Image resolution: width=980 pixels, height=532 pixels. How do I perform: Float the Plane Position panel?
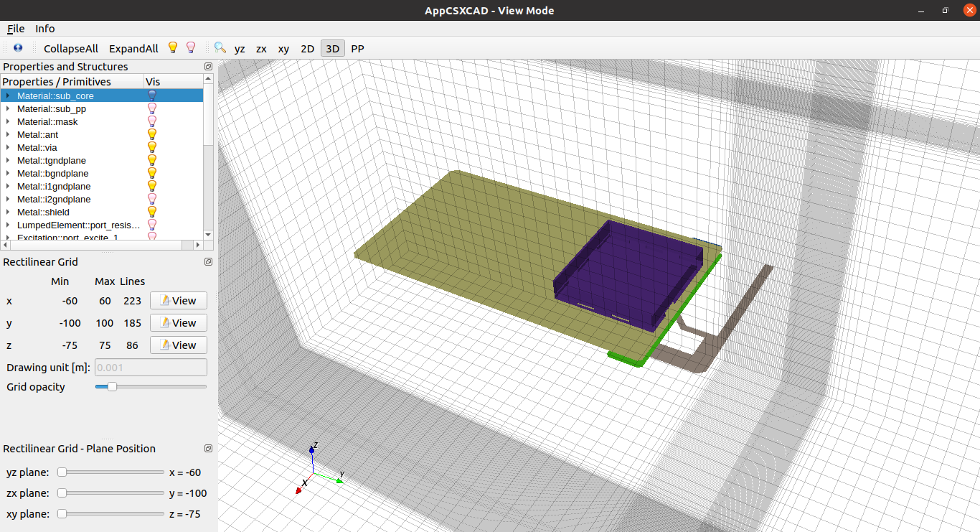208,449
